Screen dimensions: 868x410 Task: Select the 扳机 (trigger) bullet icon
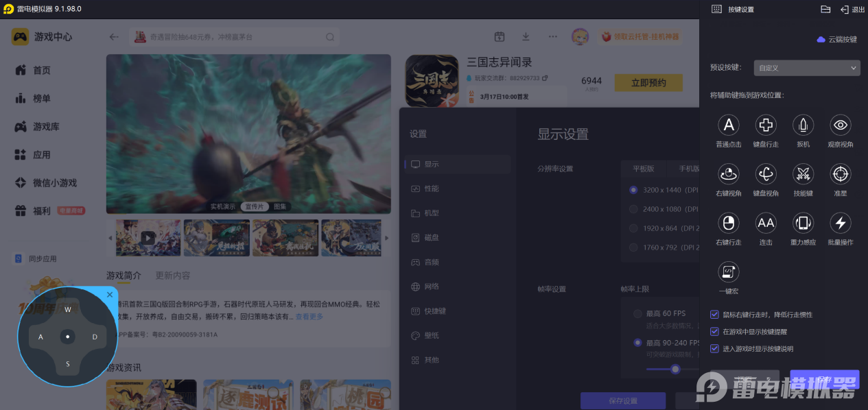coord(803,125)
